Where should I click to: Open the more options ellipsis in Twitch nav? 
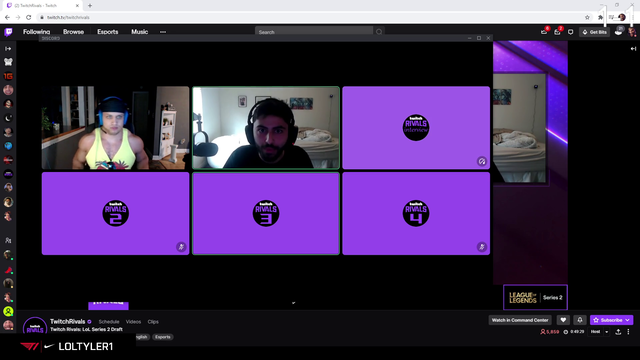[x=163, y=32]
